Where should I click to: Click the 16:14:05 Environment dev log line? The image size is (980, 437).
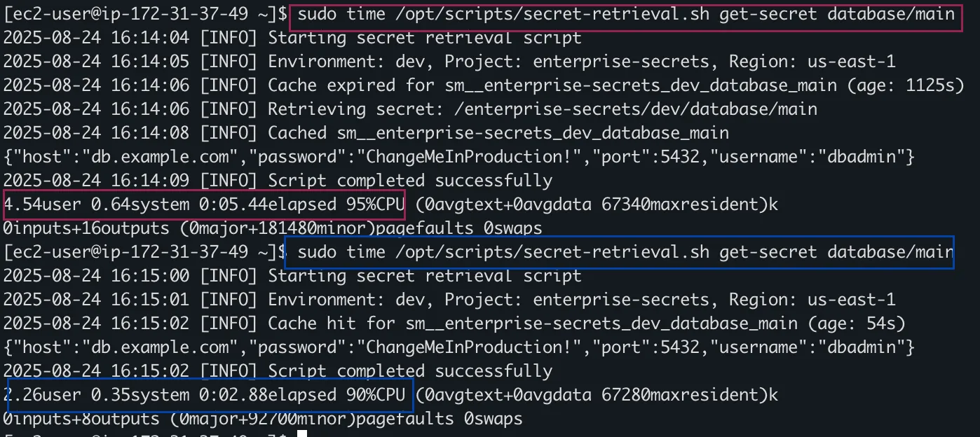449,62
